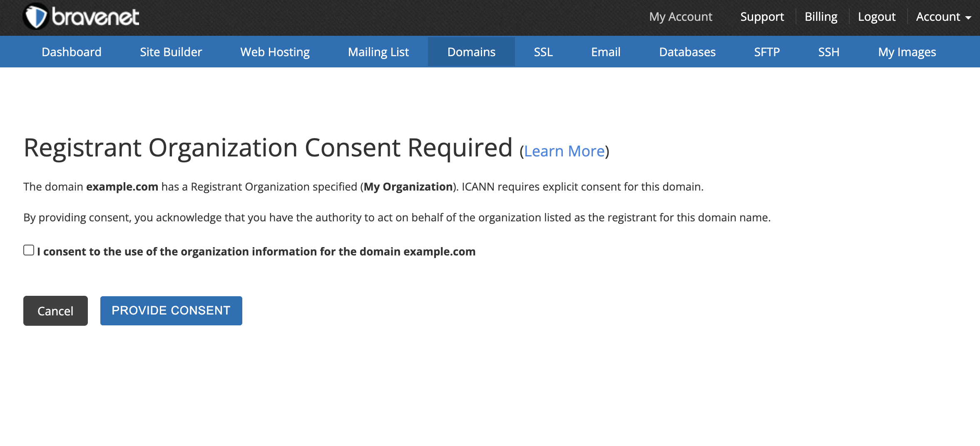Switch to Web Hosting section

tap(275, 52)
